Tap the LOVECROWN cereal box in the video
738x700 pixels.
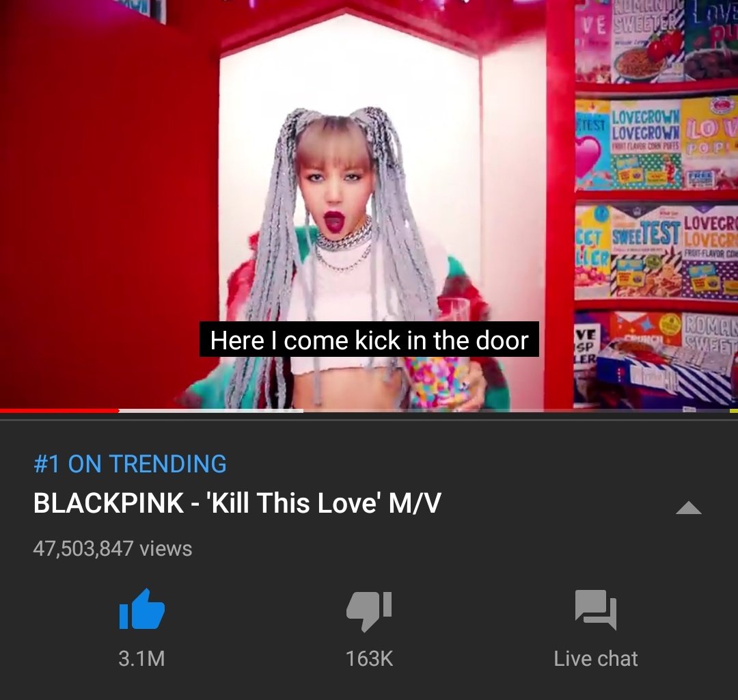[x=646, y=144]
